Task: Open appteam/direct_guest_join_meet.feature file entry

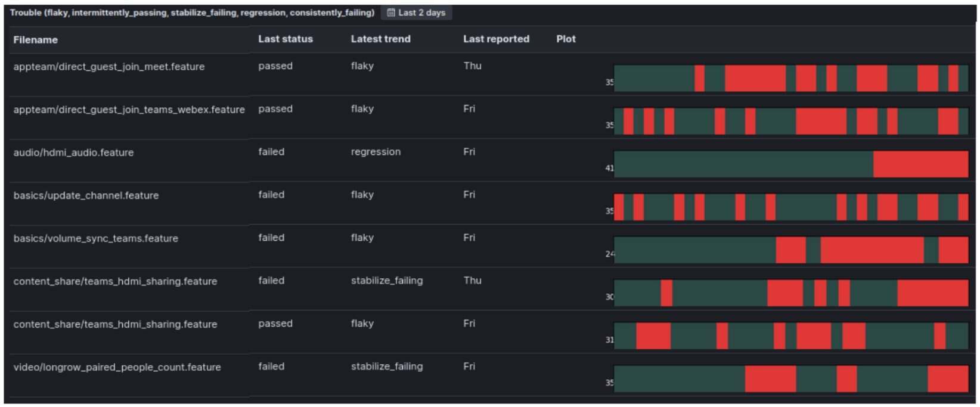Action: pyautogui.click(x=109, y=67)
